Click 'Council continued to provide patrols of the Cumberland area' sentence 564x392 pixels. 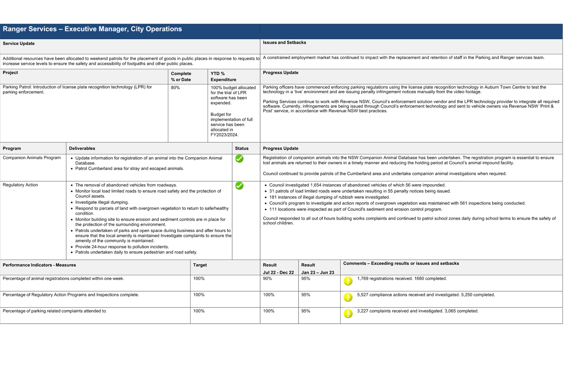pyautogui.click(x=385, y=174)
